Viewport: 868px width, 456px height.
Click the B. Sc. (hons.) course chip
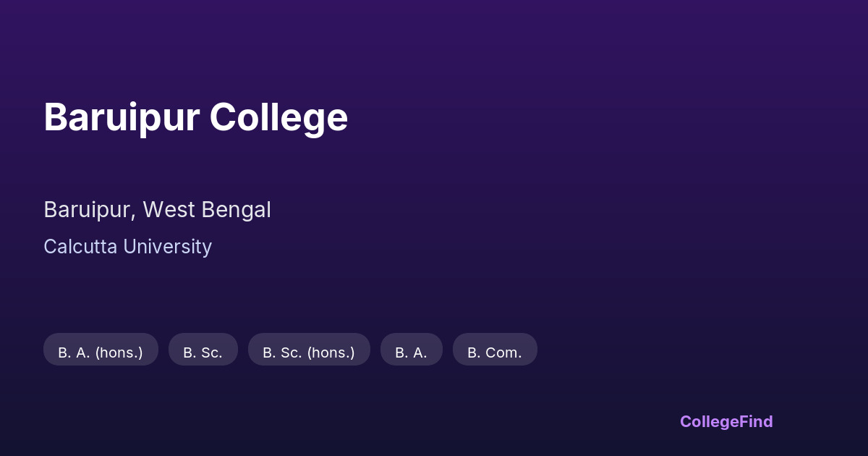pos(309,352)
